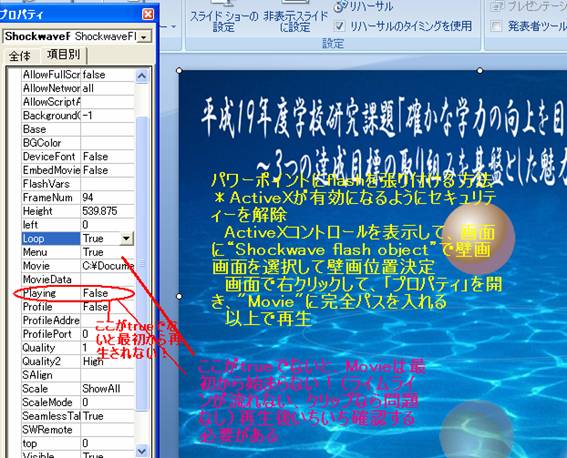Click the リハーサル timer icon
This screenshot has height=458, width=567.
point(339,6)
